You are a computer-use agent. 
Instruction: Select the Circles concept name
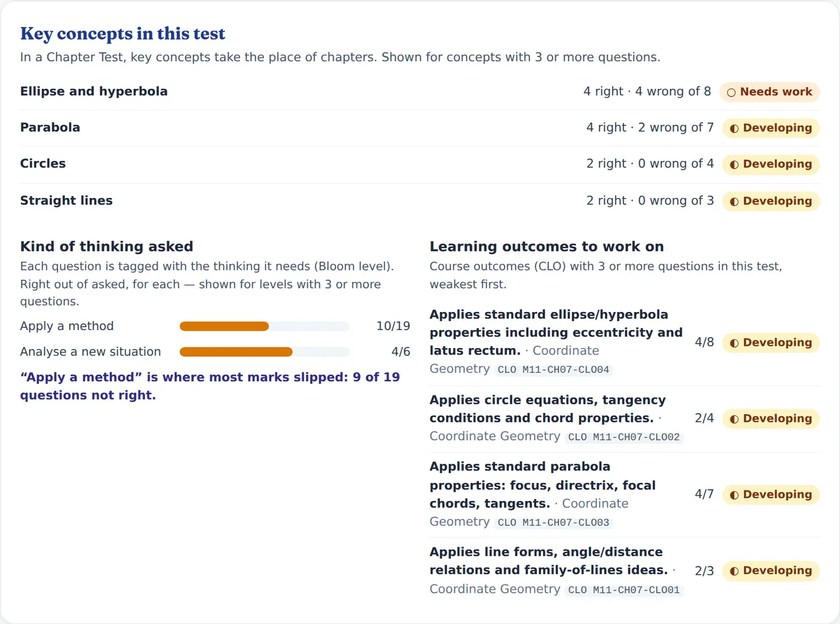pos(43,163)
